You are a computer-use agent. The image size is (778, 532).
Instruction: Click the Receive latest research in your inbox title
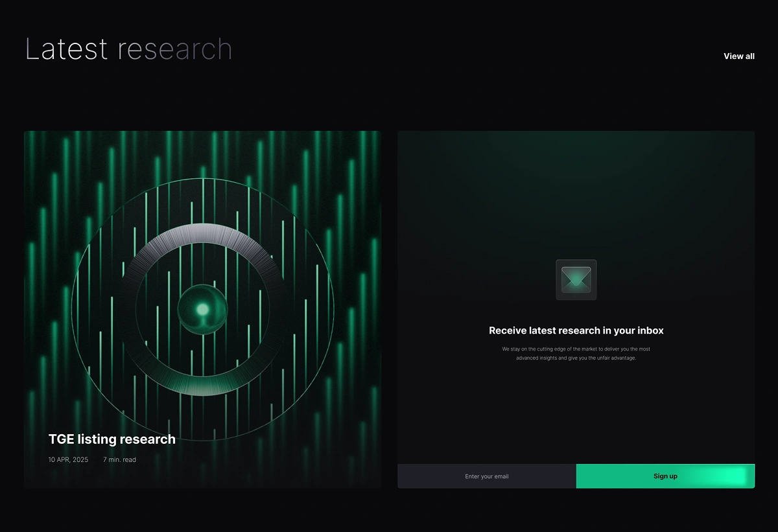click(x=576, y=330)
